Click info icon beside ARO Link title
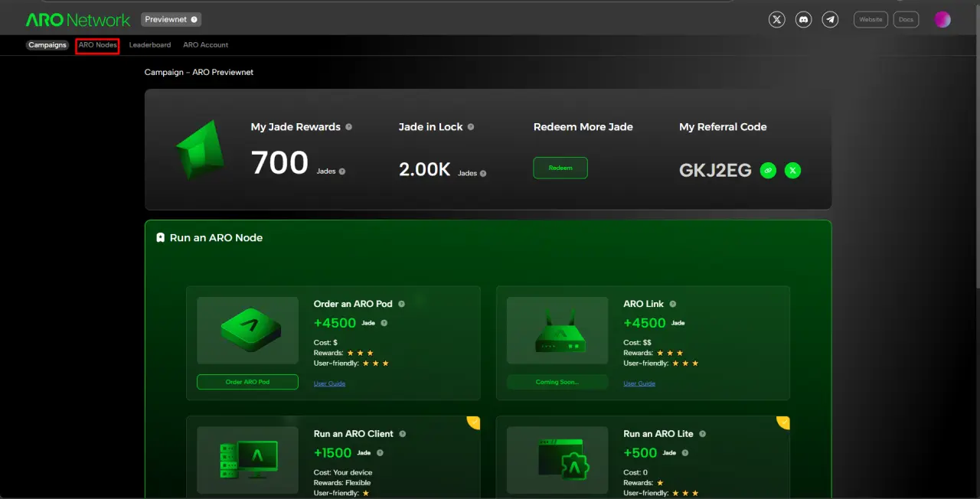The image size is (980, 499). (673, 304)
